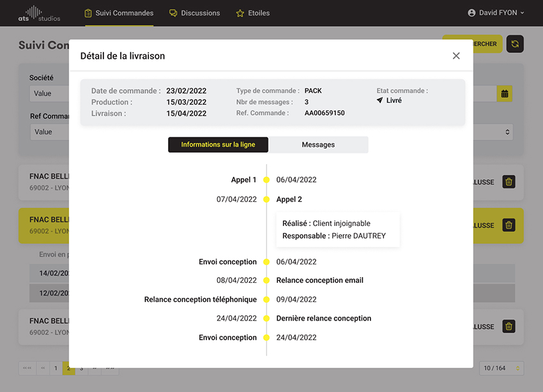Select the order reference AA00659150
This screenshot has width=543, height=392.
(x=325, y=113)
